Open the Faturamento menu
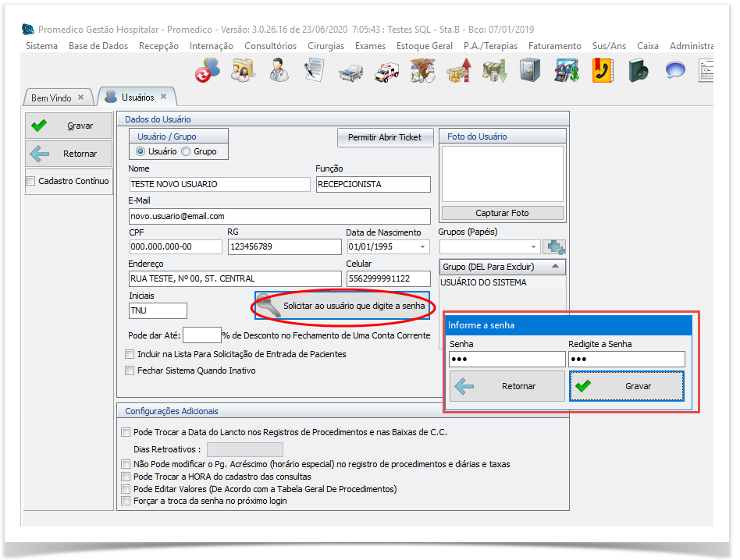 tap(555, 46)
